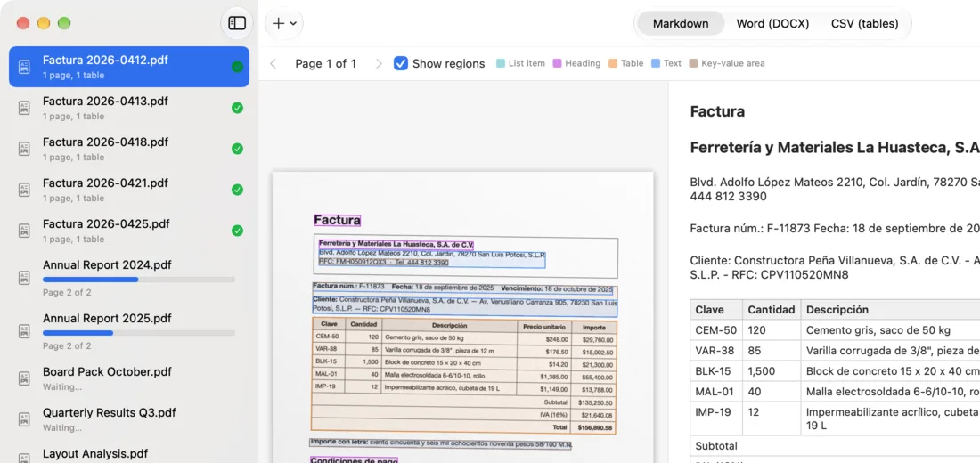
Task: Uncheck the Show regions checkbox
Action: 401,63
